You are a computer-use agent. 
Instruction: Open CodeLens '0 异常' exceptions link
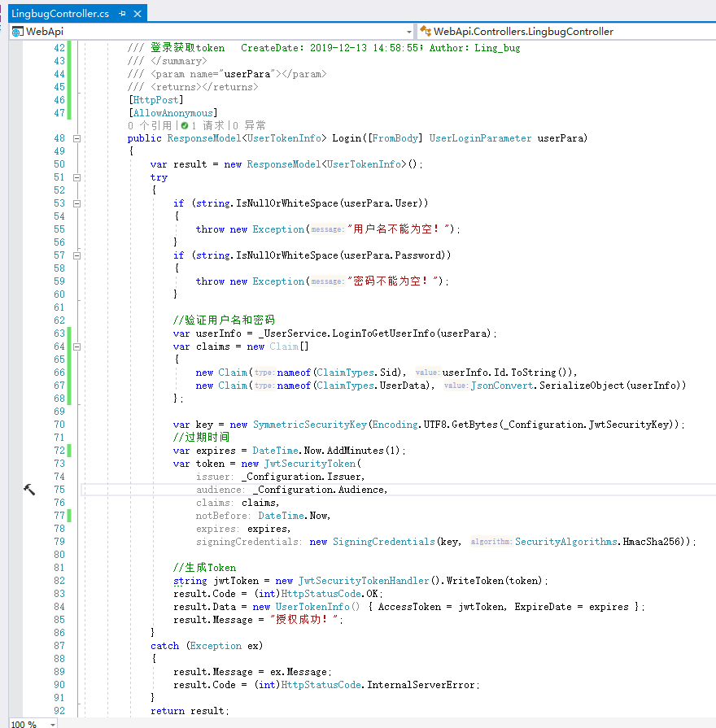[249, 125]
